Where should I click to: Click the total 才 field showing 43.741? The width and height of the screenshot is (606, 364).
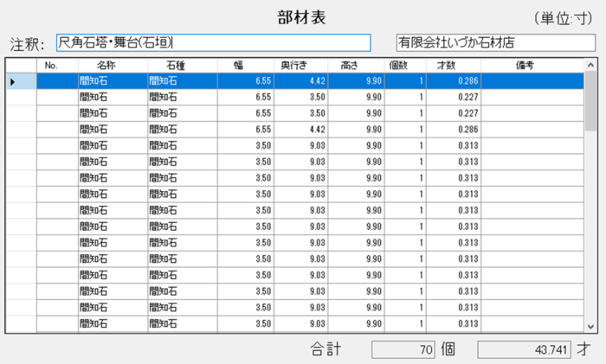[524, 349]
